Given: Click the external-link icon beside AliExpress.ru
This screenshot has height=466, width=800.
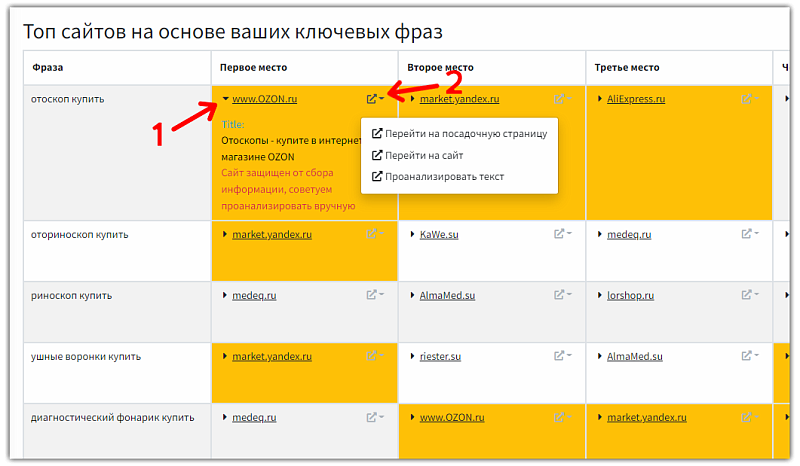Looking at the screenshot, I should (746, 99).
